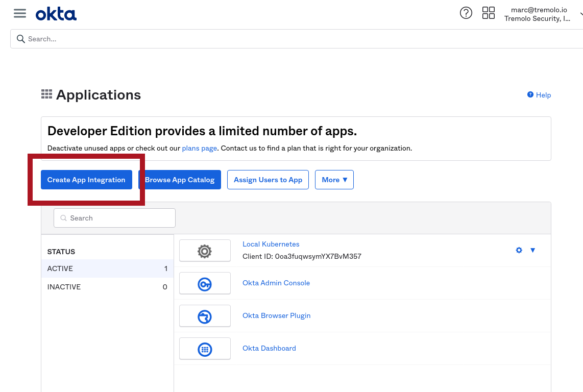Image resolution: width=583 pixels, height=392 pixels.
Task: Click the Client ID text for Local Kubernetes
Action: (302, 256)
